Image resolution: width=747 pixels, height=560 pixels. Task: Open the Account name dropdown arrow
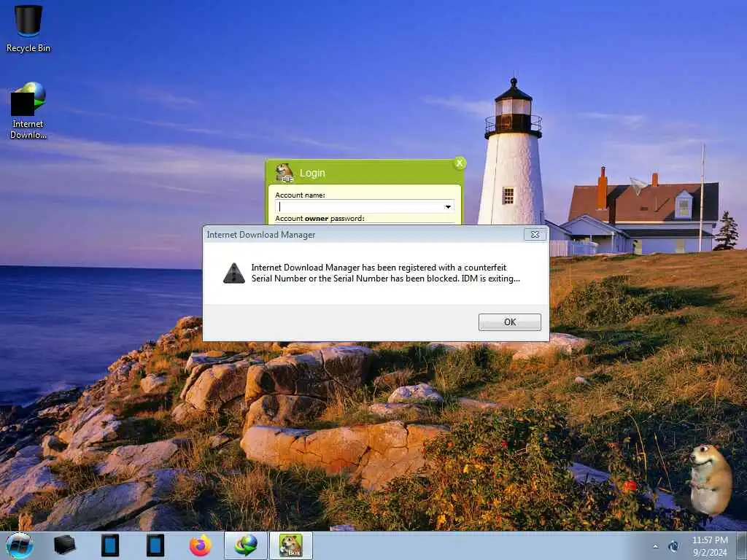point(448,206)
